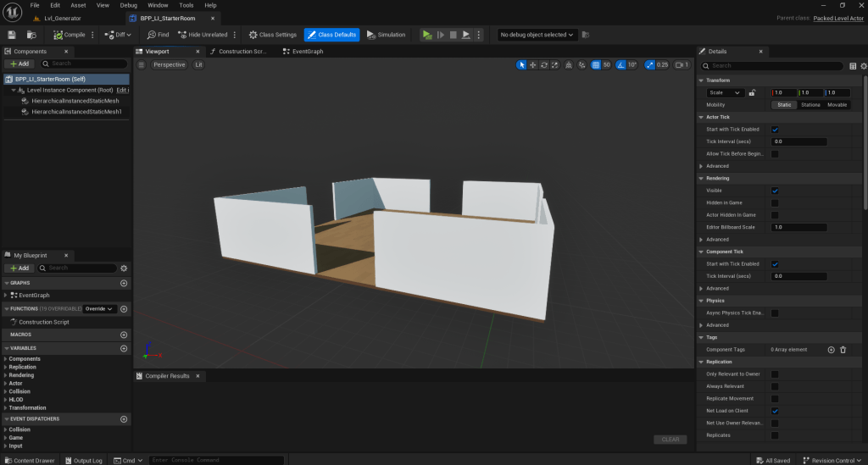Toggle grid snapping icon in viewport
The height and width of the screenshot is (465, 868).
coord(596,65)
